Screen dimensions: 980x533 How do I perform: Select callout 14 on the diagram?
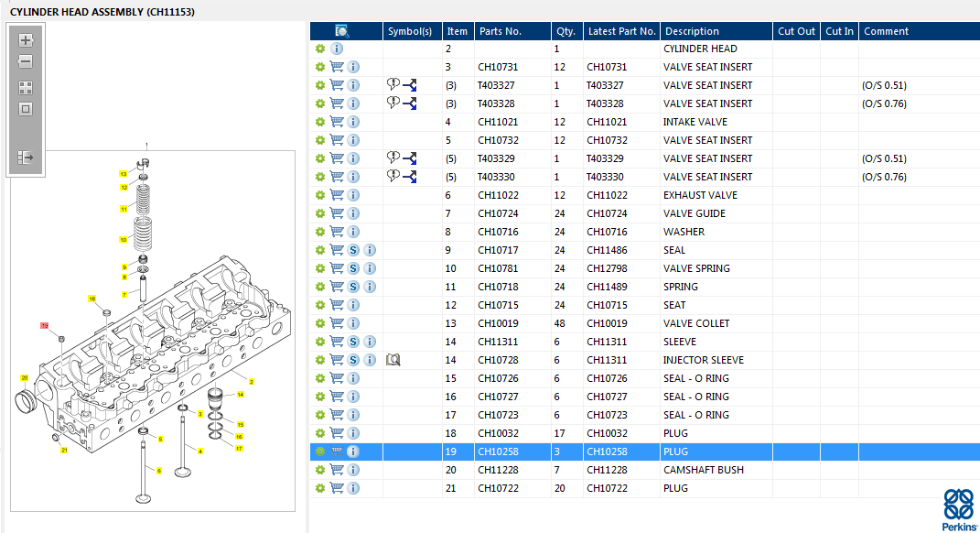(x=241, y=395)
